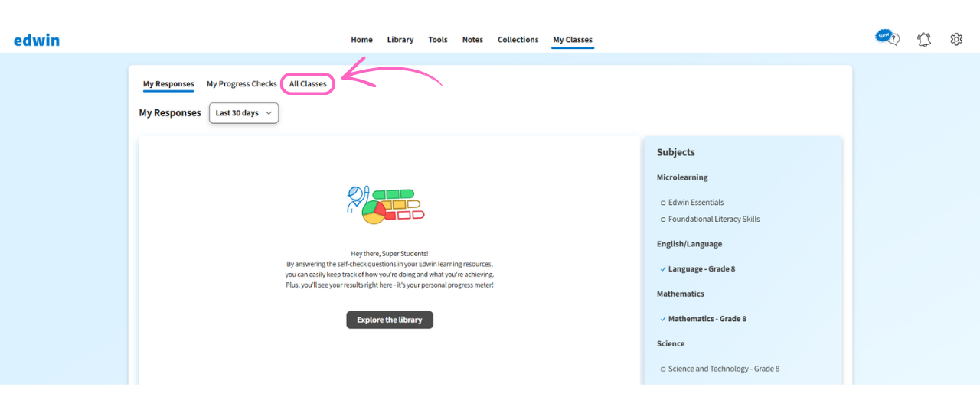This screenshot has width=980, height=413.
Task: Click the Science section label
Action: tap(671, 343)
